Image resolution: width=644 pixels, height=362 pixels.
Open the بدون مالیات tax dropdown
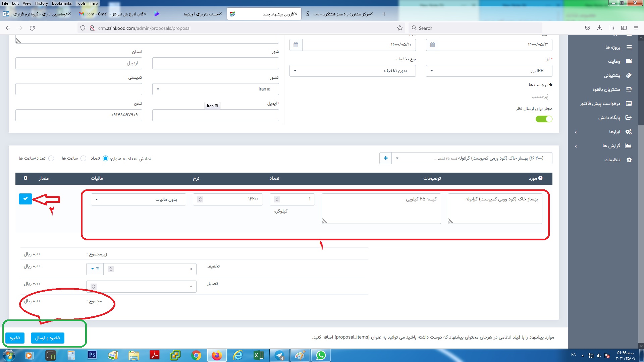(x=138, y=199)
